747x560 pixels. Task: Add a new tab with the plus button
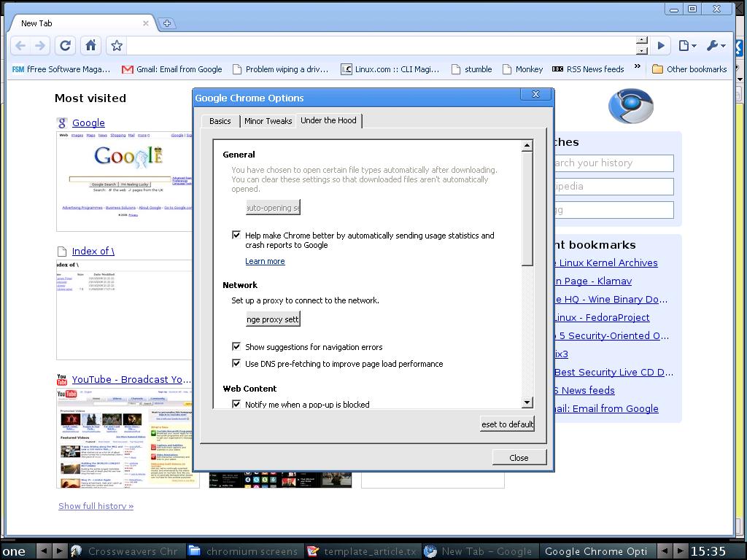point(167,23)
